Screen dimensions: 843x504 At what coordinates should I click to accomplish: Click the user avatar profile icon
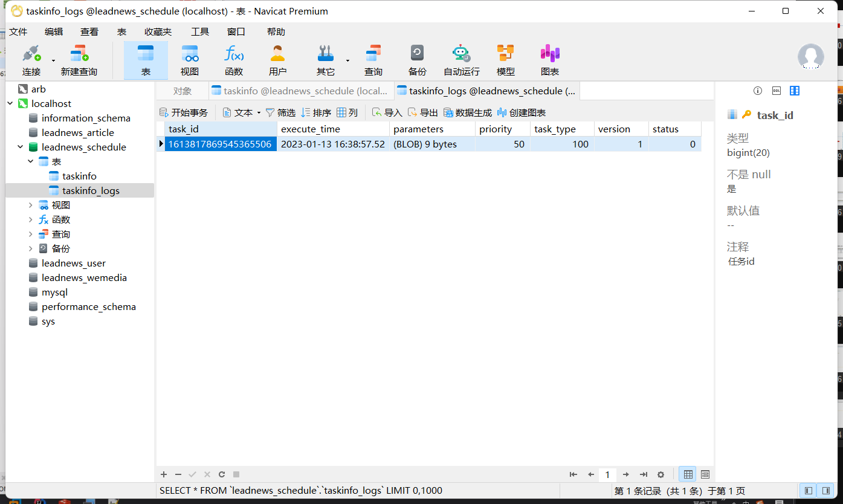810,57
